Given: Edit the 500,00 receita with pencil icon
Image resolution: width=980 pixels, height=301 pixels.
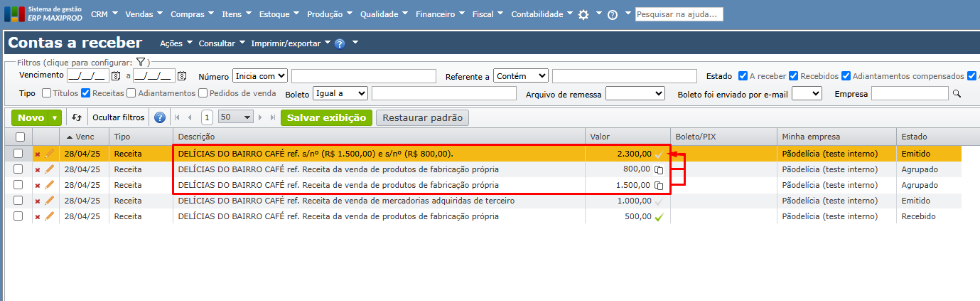Looking at the screenshot, I should pos(49,216).
